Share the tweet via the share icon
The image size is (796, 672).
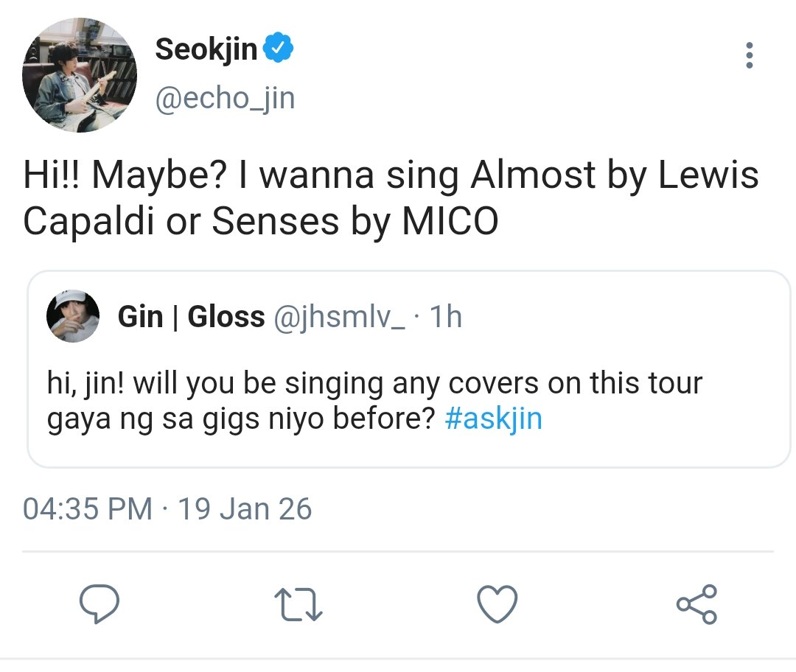coord(696,604)
